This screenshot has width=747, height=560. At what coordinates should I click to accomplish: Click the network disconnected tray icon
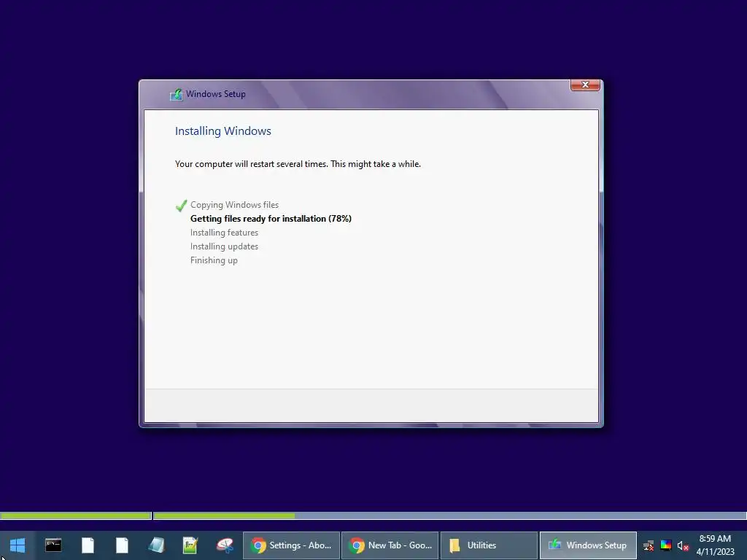[649, 545]
